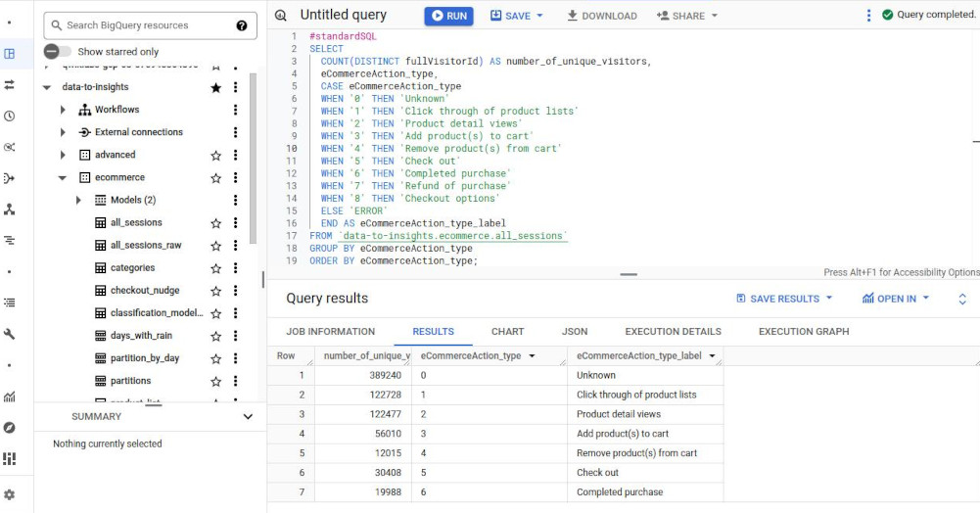Expand the Workflows tree node
The image size is (980, 513).
click(64, 110)
